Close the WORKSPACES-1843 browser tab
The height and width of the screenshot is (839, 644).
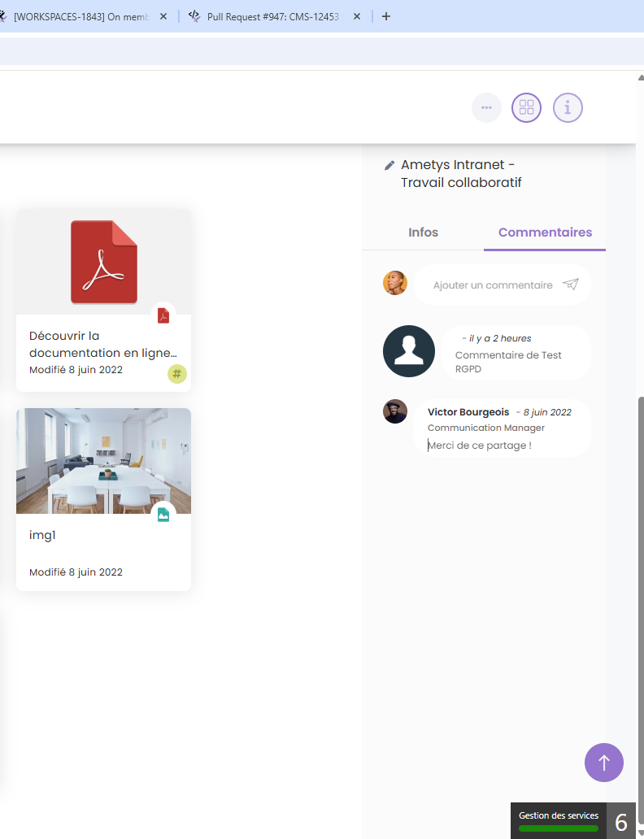163,16
